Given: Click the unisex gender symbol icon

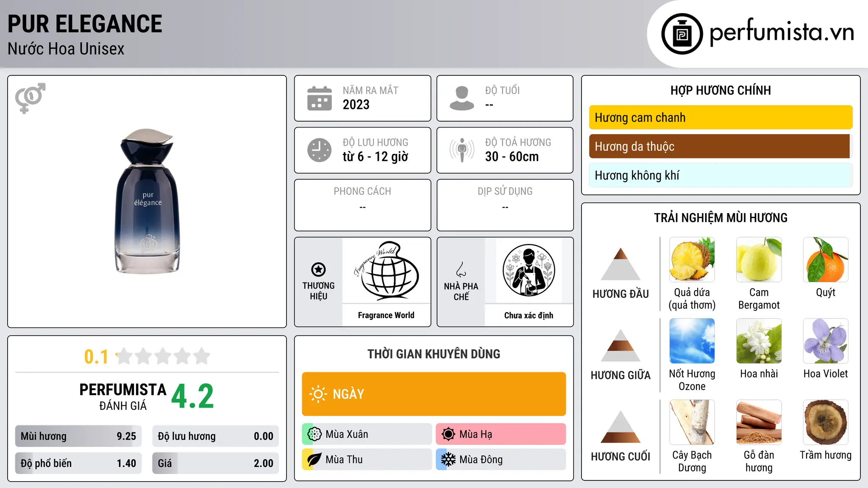Looking at the screenshot, I should [x=30, y=98].
